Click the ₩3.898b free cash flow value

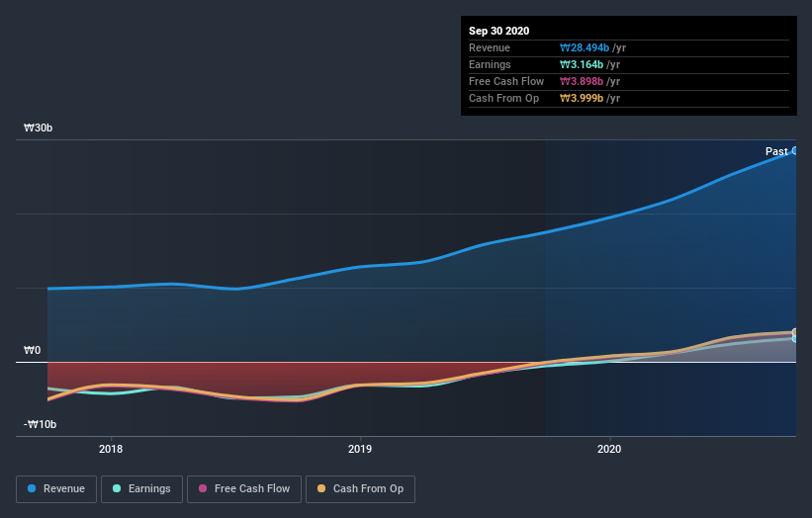click(581, 81)
